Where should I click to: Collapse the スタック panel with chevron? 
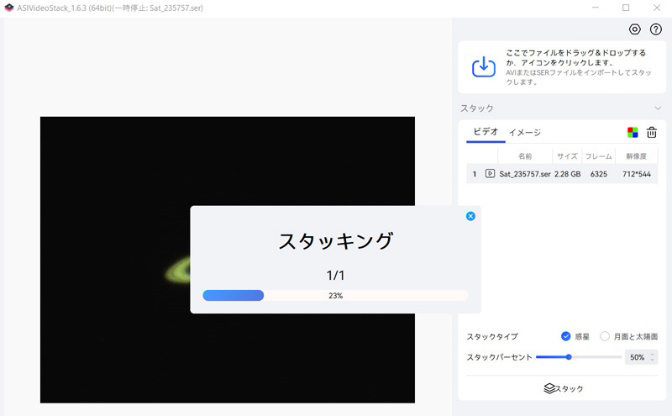[x=657, y=108]
